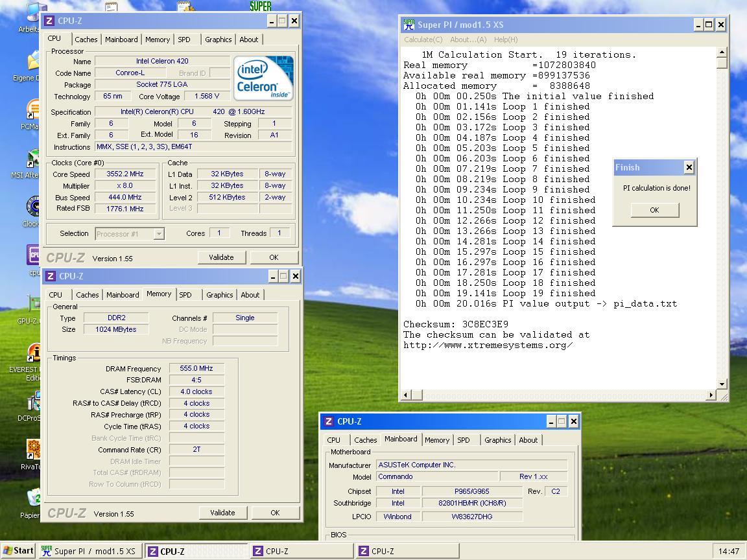Open SPD tab in top CPU-Z window
This screenshot has width=747, height=560.
[184, 40]
